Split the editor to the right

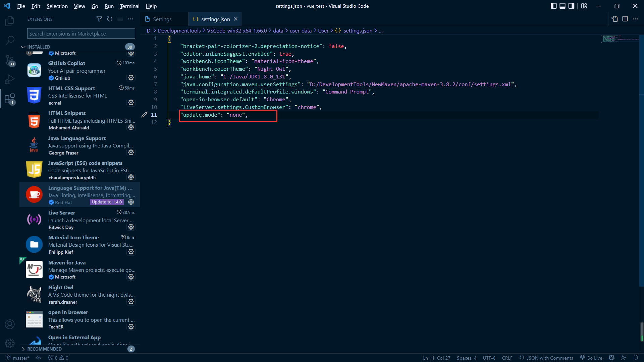click(625, 19)
